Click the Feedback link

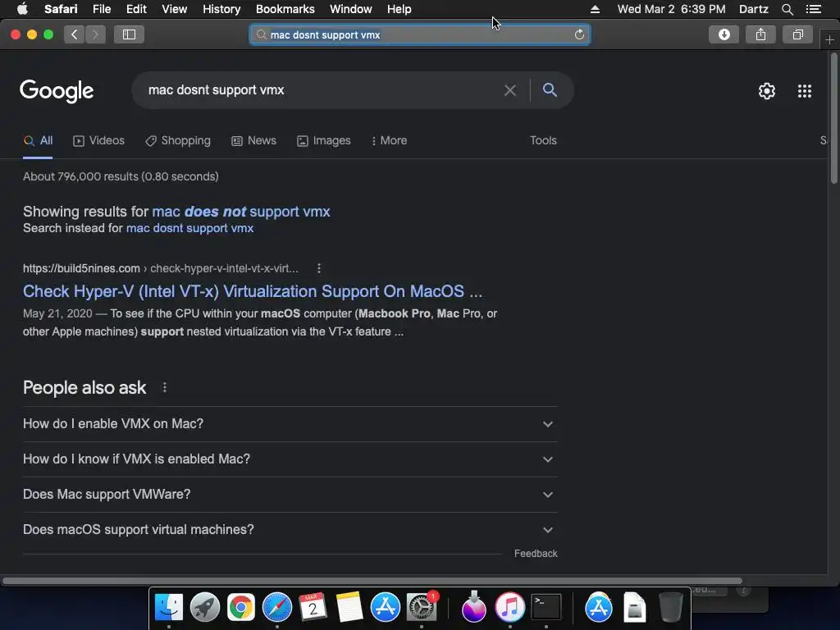pos(536,554)
